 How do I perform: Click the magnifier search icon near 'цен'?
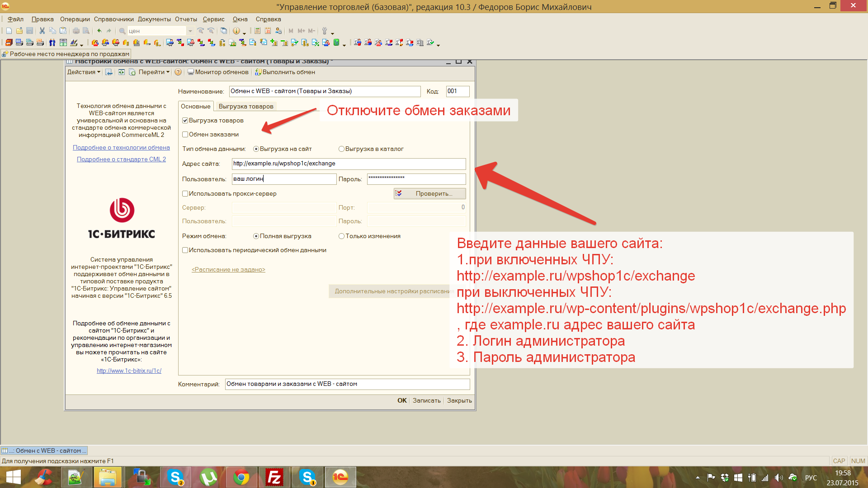click(122, 31)
